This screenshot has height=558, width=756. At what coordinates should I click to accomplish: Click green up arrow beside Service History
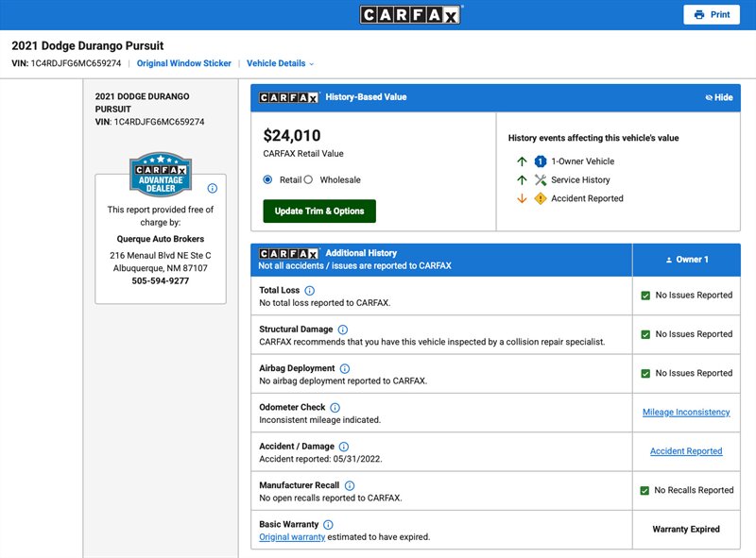pyautogui.click(x=522, y=180)
